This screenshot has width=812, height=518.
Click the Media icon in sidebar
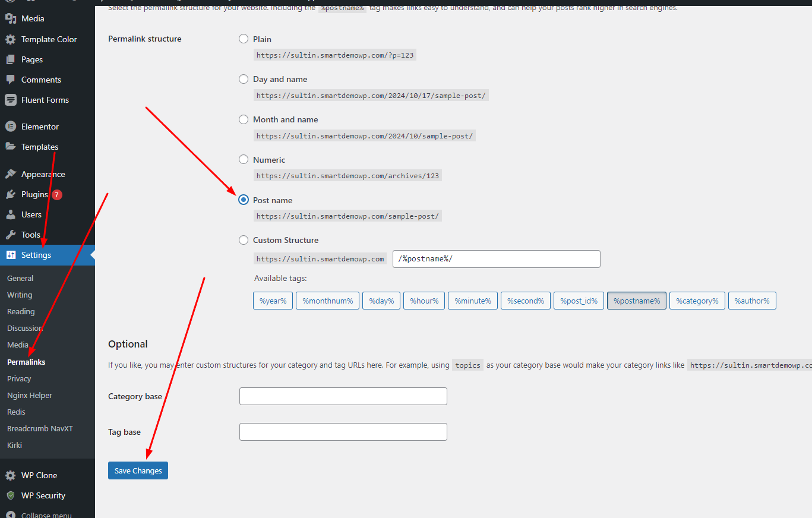[11, 18]
